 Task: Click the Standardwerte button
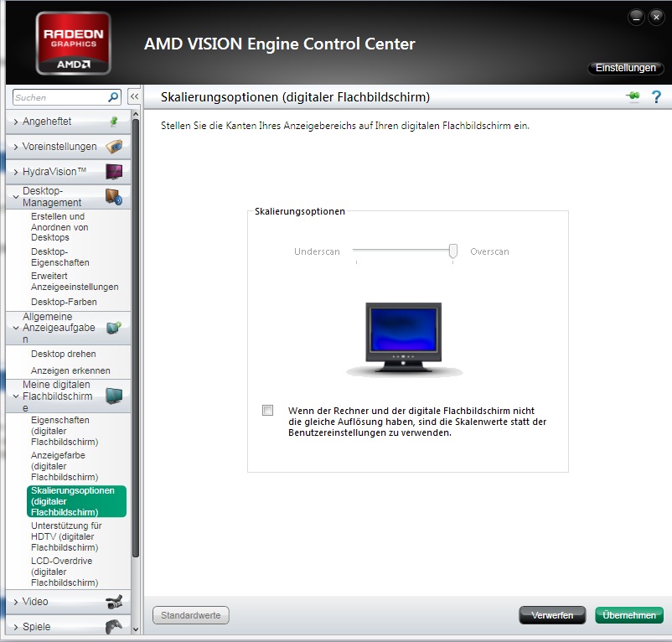(191, 615)
